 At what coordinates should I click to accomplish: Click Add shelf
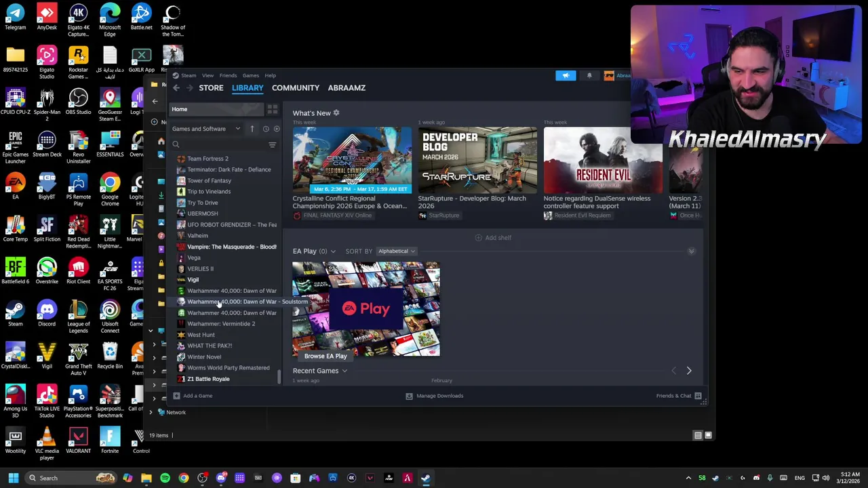(493, 238)
